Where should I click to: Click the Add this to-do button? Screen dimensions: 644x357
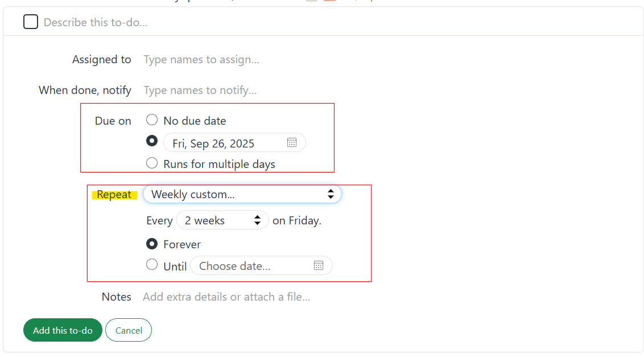point(63,330)
